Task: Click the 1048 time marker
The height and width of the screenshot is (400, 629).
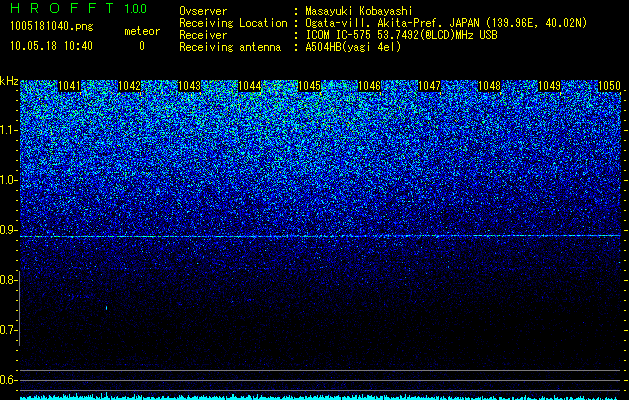Action: click(489, 86)
